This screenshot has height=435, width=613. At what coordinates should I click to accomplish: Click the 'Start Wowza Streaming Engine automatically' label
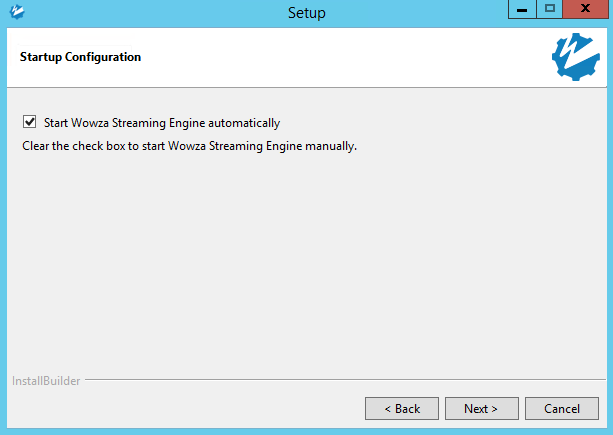pos(162,123)
